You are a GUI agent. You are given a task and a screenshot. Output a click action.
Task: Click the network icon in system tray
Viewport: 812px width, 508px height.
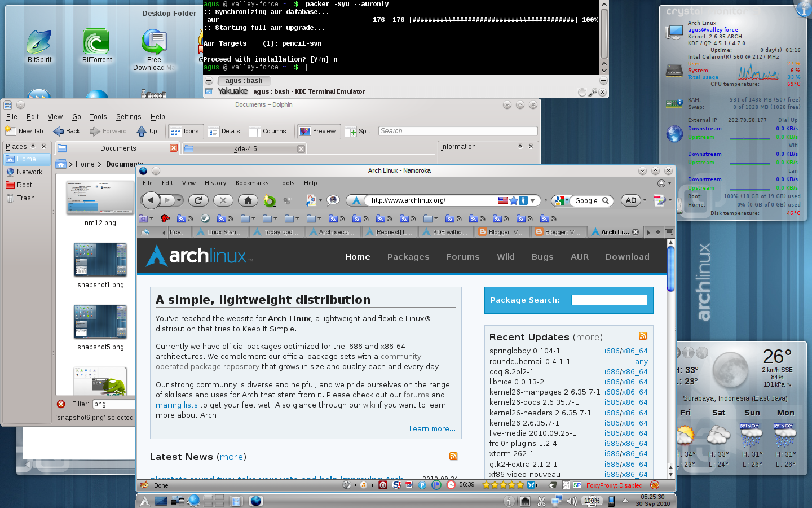tap(557, 501)
